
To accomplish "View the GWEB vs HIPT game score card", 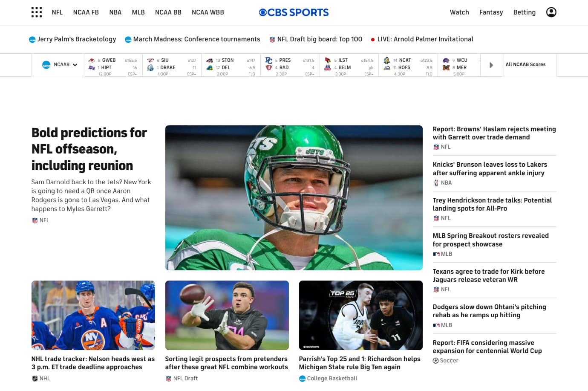I will pos(113,67).
